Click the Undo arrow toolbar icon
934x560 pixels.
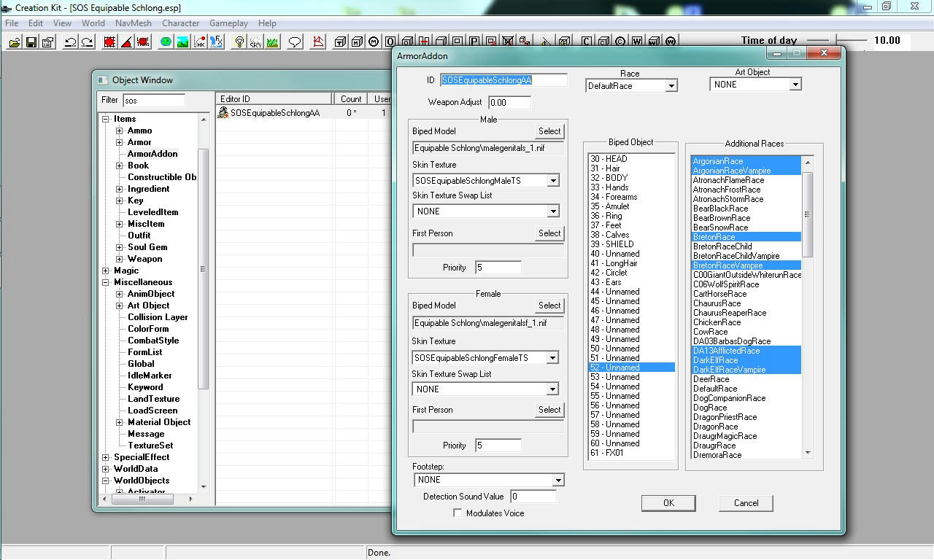71,42
